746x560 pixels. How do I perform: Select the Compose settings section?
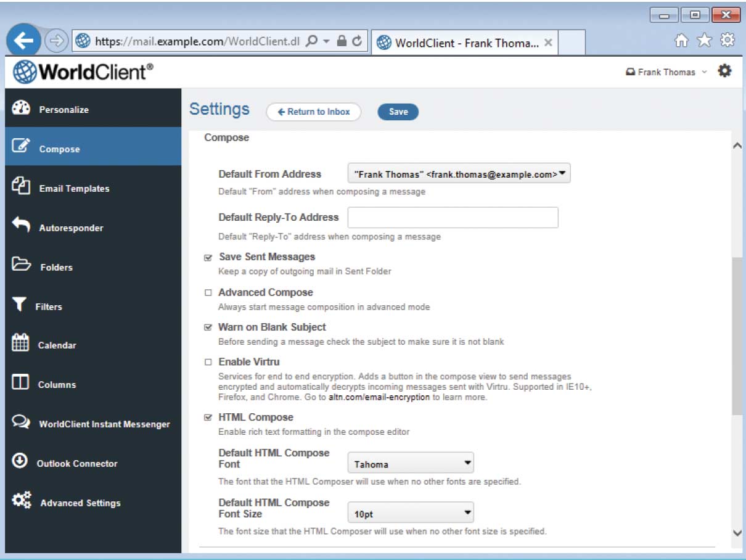point(93,147)
